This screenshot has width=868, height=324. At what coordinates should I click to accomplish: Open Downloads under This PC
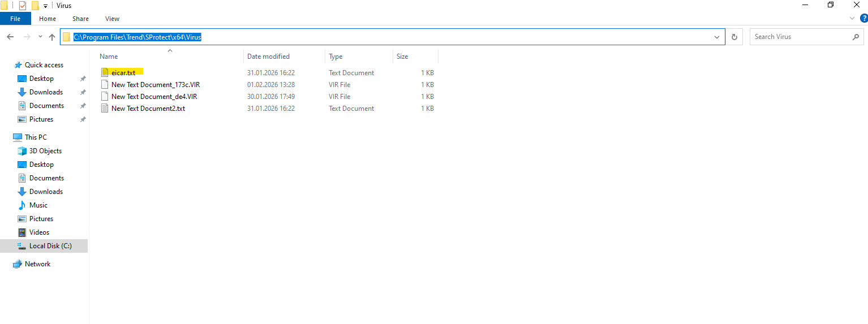pos(46,192)
